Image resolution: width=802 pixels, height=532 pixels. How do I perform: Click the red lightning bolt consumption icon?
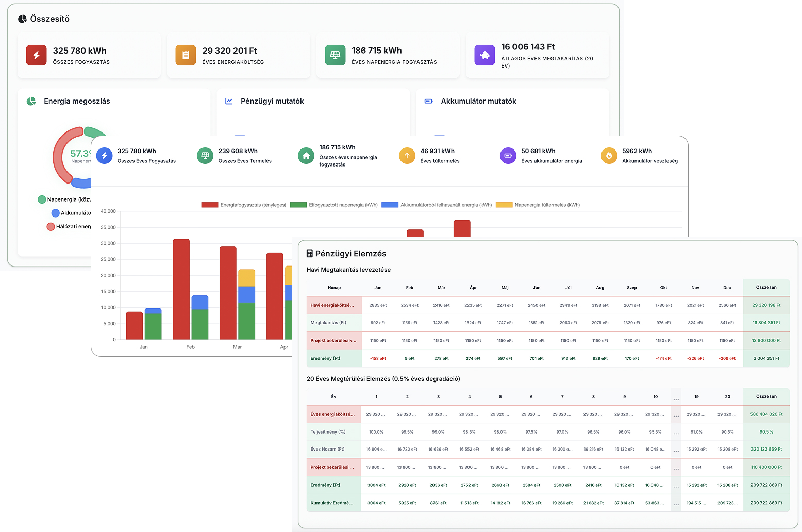tap(36, 55)
